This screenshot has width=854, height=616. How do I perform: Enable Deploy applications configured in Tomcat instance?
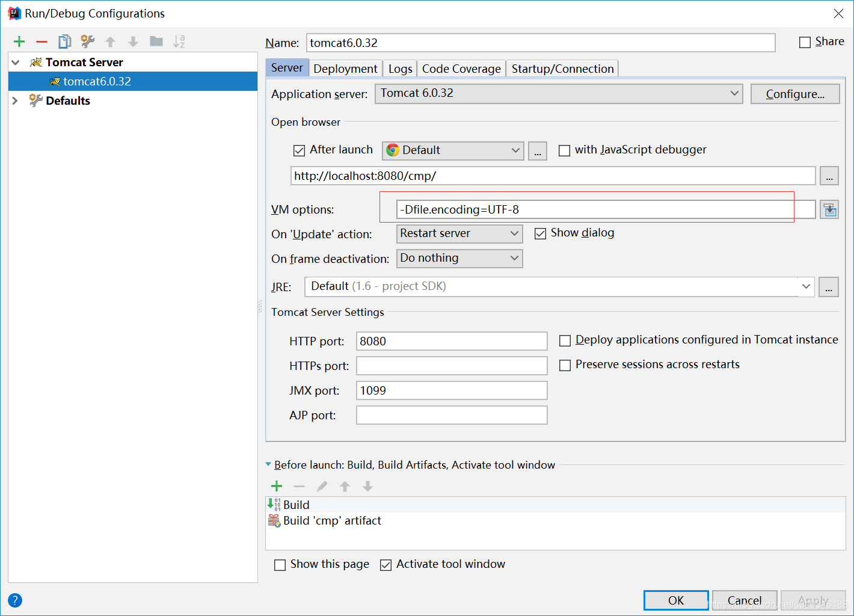565,340
